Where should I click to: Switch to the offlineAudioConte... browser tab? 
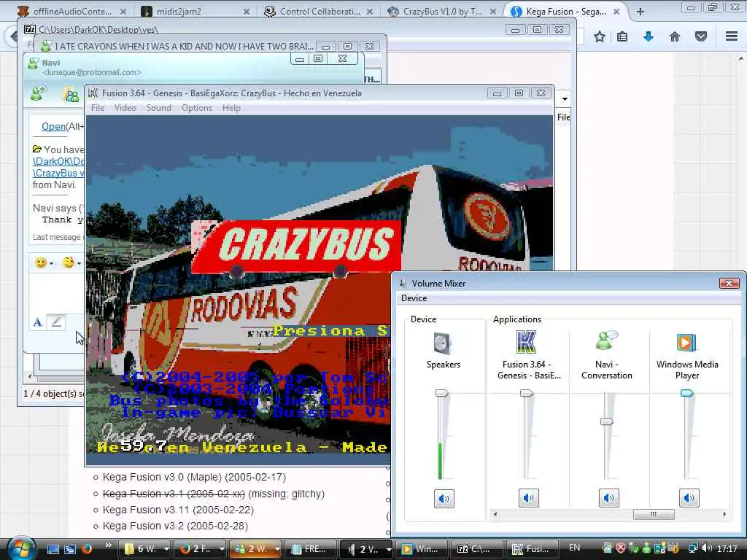tap(71, 11)
